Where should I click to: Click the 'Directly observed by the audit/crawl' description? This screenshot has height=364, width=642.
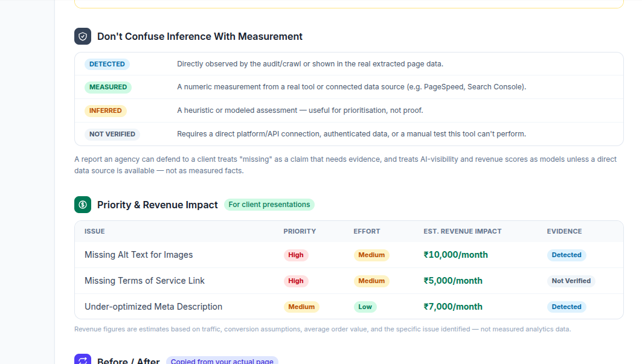click(310, 64)
